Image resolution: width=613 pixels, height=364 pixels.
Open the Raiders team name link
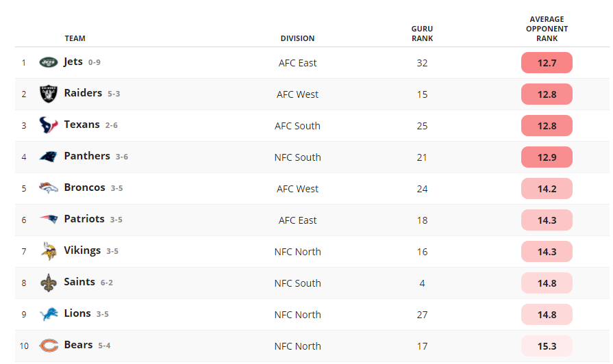[83, 93]
